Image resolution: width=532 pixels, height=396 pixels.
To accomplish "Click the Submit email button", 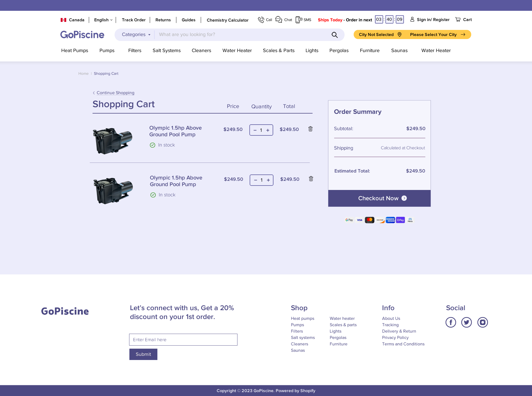I will 143,354.
